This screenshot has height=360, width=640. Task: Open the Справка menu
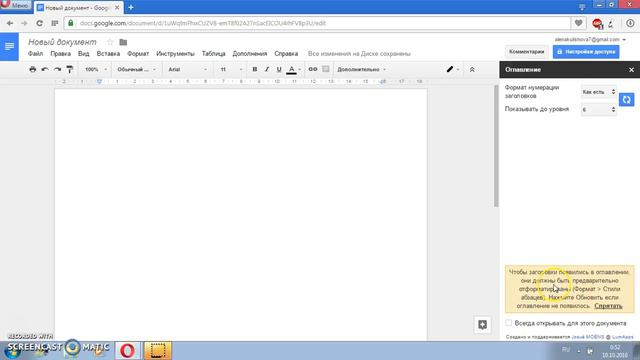[286, 53]
